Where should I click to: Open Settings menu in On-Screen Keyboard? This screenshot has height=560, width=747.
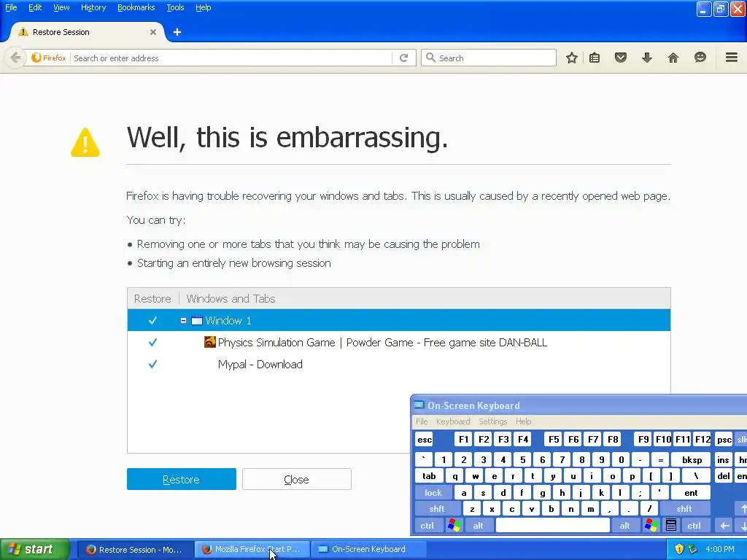(492, 421)
